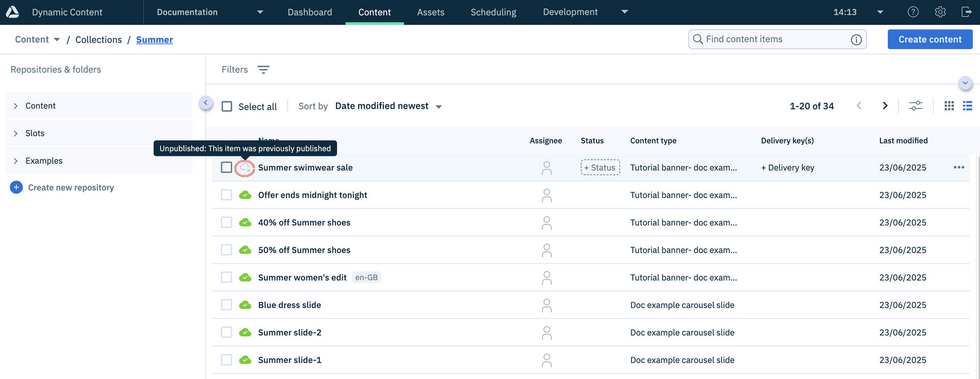Check the Summer slide-2 checkbox
The image size is (980, 379).
pos(226,332)
